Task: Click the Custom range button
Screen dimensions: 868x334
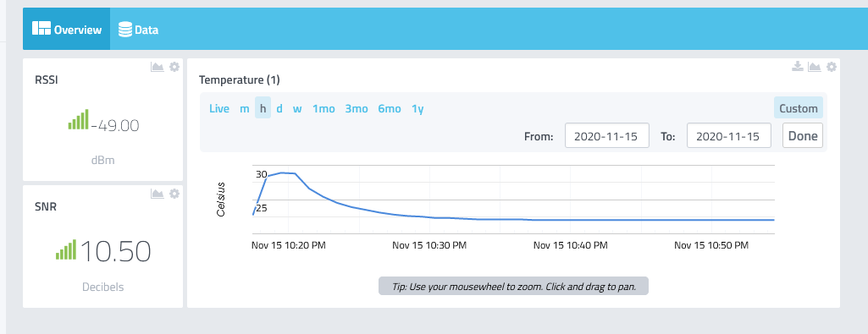Action: tap(799, 108)
